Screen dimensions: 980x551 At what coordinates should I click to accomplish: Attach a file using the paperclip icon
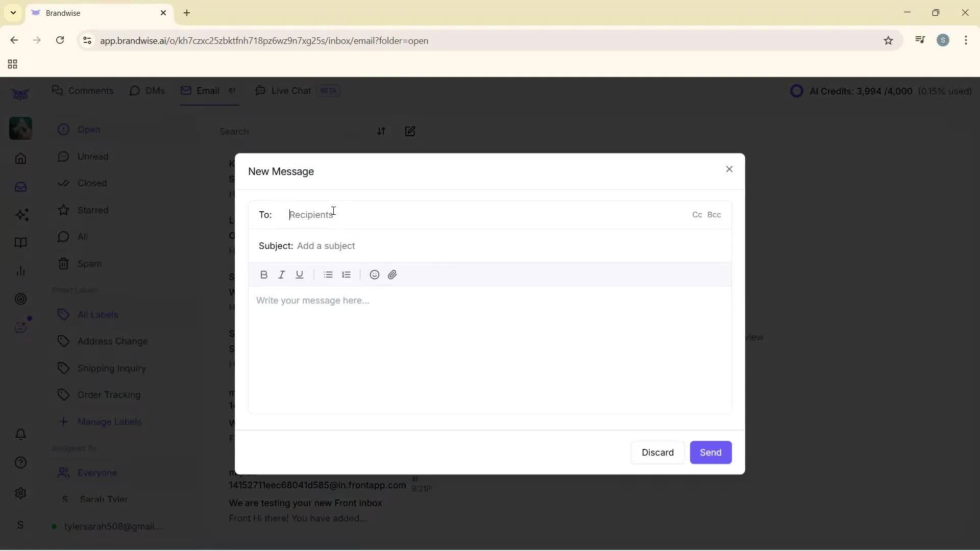tap(393, 274)
